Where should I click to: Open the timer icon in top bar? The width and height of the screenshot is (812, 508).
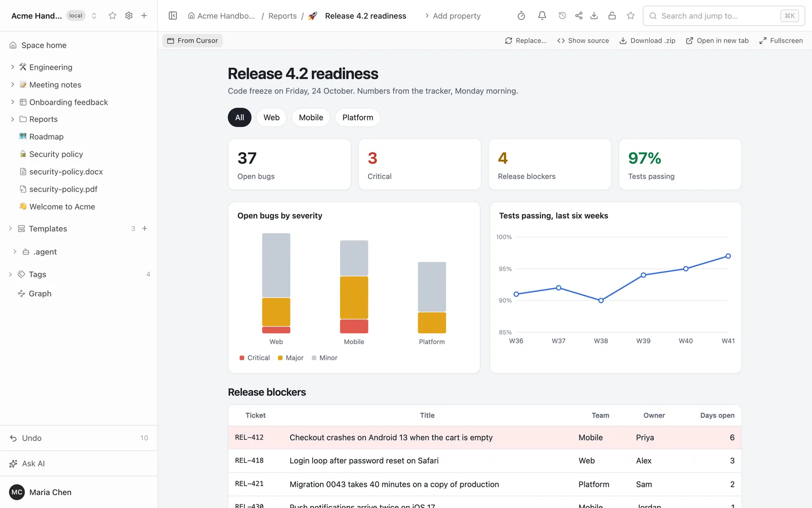click(521, 16)
